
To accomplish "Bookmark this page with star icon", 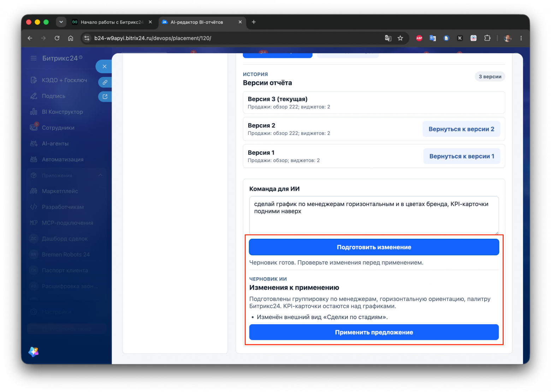I will point(400,38).
